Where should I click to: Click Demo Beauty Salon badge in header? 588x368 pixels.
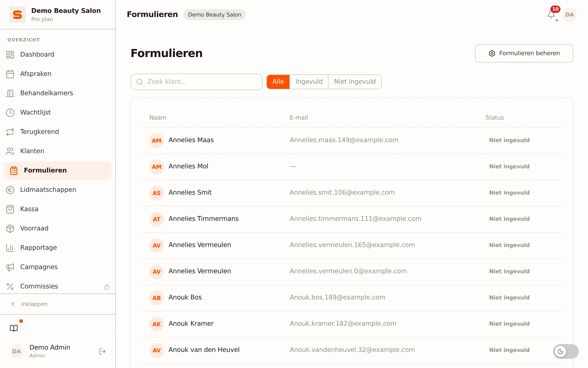point(214,14)
